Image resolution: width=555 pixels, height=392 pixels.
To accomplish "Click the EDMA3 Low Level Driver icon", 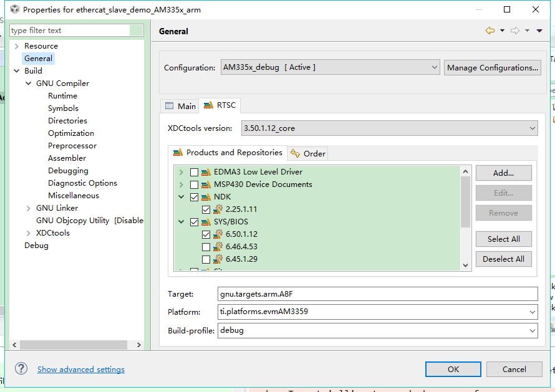I will pos(206,172).
